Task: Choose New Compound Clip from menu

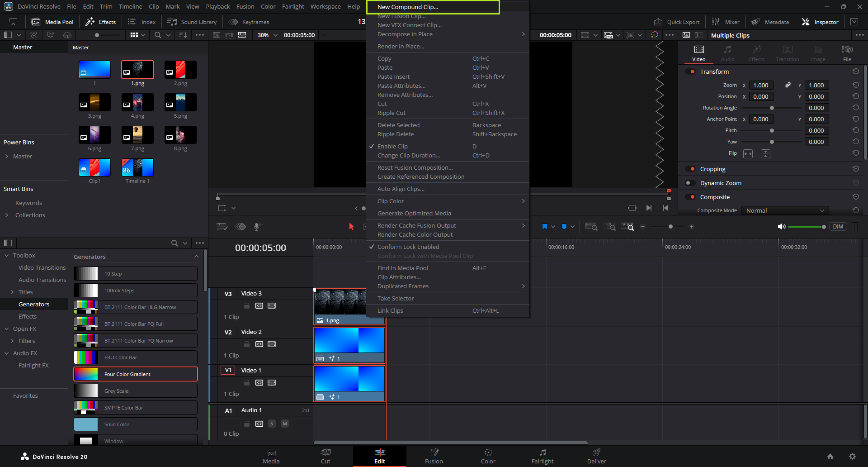Action: click(x=408, y=7)
